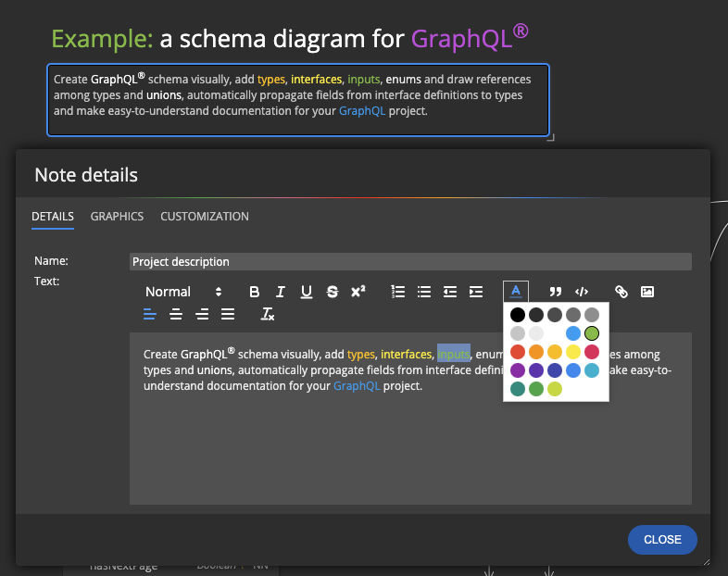
Task: Insert a bulleted list
Action: (424, 292)
